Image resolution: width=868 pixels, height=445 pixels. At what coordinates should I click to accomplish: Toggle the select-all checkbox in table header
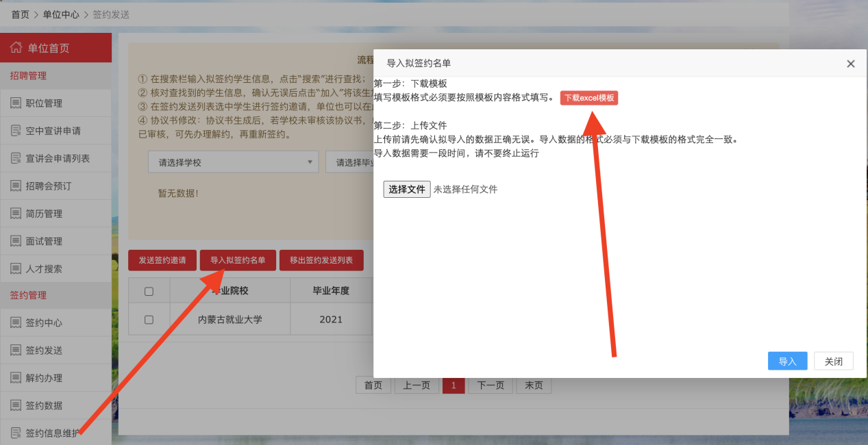click(x=149, y=291)
